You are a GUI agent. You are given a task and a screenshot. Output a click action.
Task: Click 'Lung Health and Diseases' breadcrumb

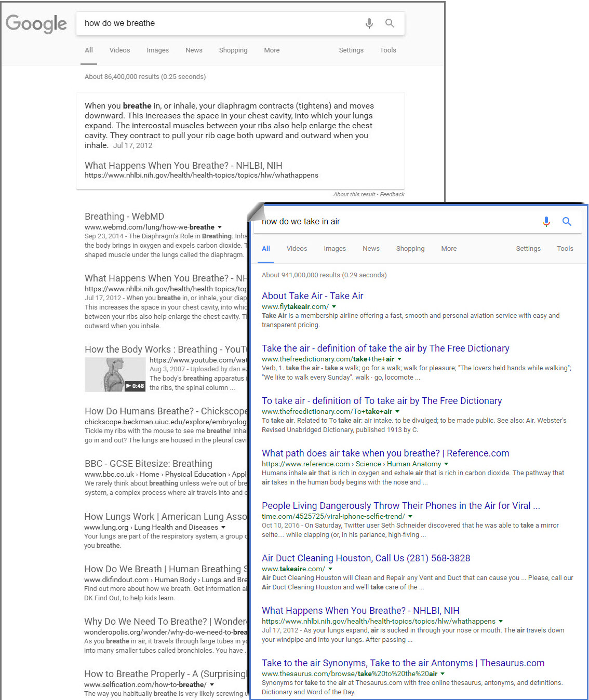pos(176,528)
